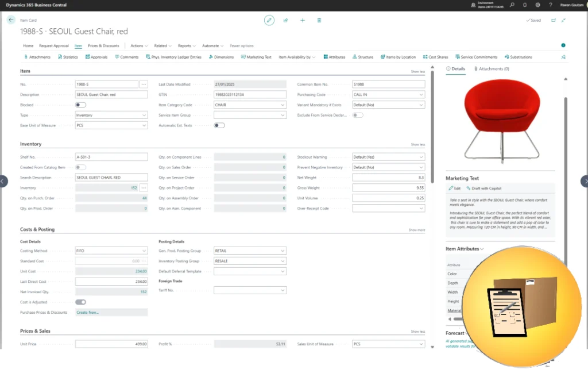Open the Related menu
The height and width of the screenshot is (373, 588).
point(163,46)
